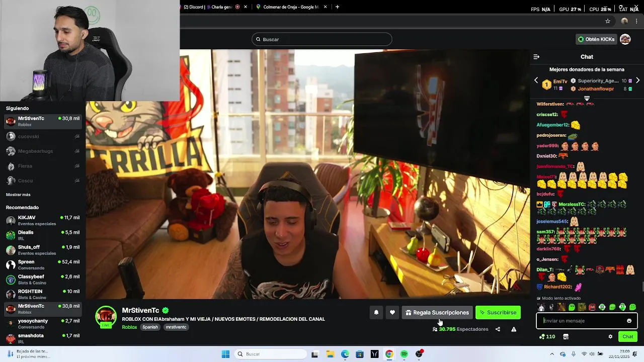The height and width of the screenshot is (362, 644).
Task: Show next top donors
Action: coord(637,80)
